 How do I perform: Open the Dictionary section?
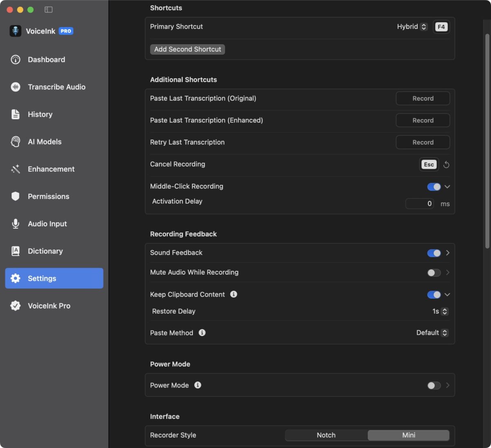pos(54,251)
